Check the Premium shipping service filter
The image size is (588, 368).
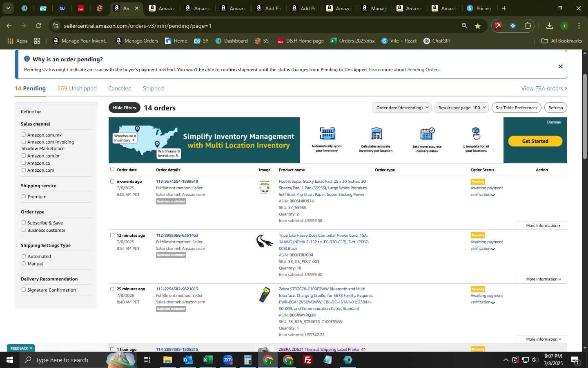24,196
